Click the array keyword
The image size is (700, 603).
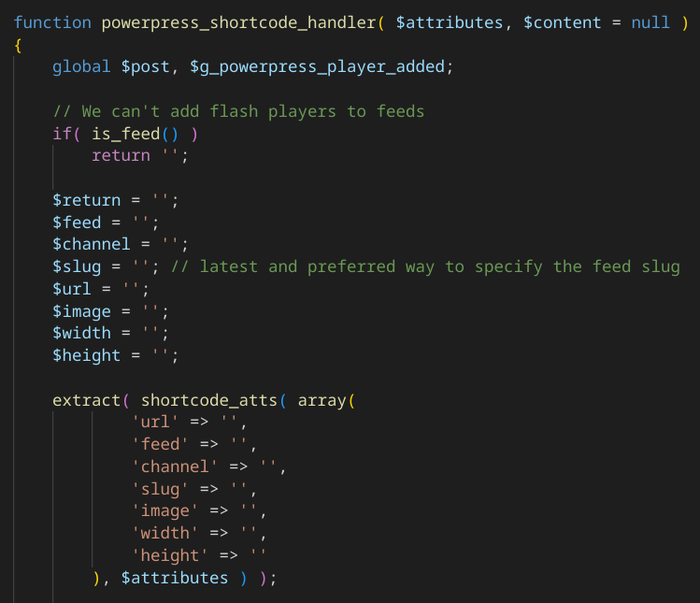click(x=321, y=400)
